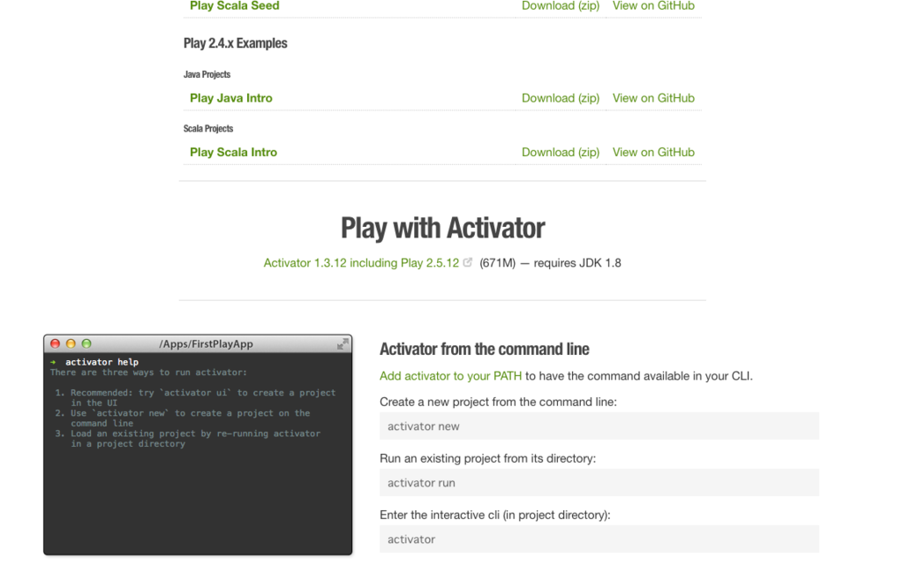Click 'Activator from the command line' heading
Viewport: 904px width, 588px height.
[x=485, y=350]
